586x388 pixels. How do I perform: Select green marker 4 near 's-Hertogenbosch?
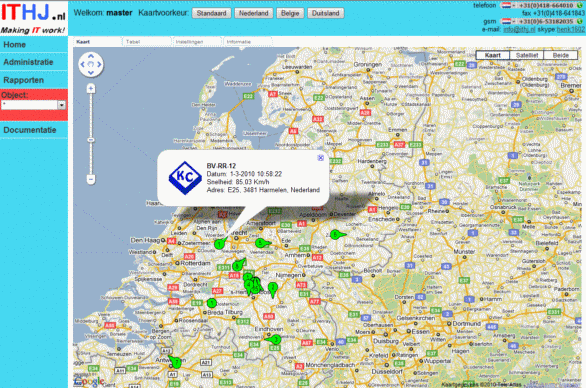(248, 286)
